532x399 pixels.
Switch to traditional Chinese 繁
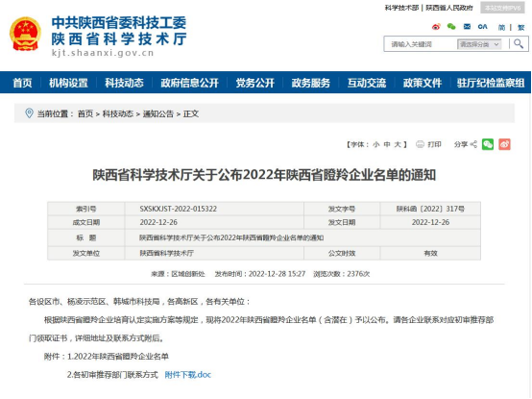click(520, 27)
